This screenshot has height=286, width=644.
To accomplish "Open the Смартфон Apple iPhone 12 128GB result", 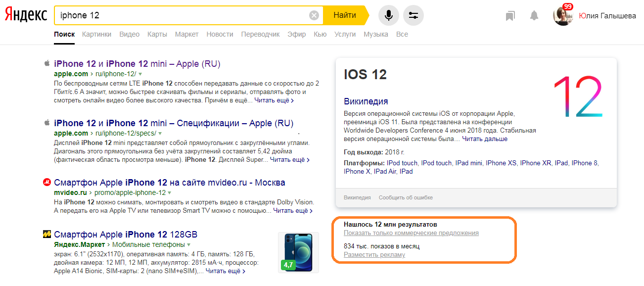I will (126, 234).
